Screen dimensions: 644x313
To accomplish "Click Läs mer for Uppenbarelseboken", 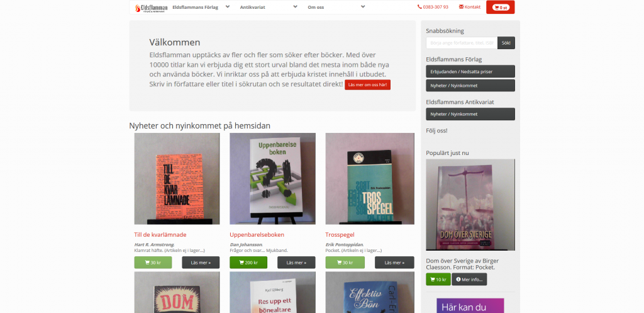I will coord(296,263).
